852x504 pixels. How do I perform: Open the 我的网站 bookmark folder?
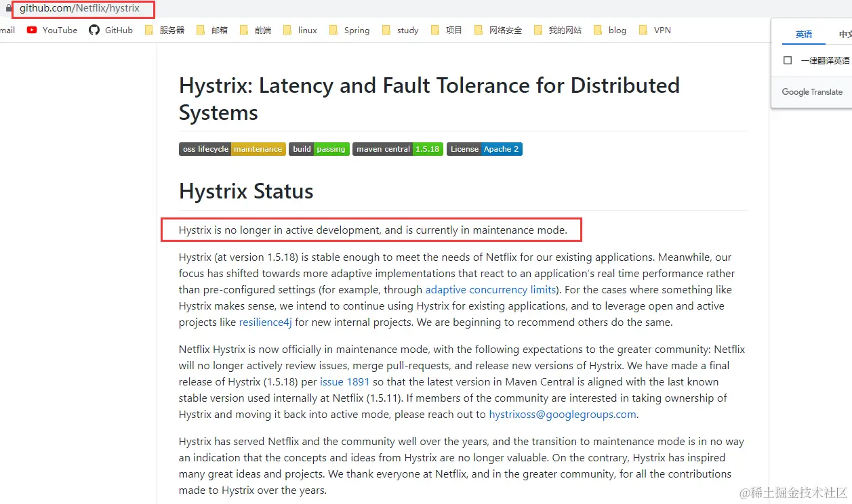coord(558,30)
